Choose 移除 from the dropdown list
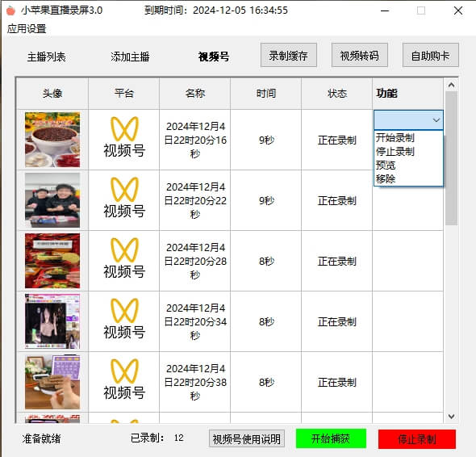 [408, 179]
